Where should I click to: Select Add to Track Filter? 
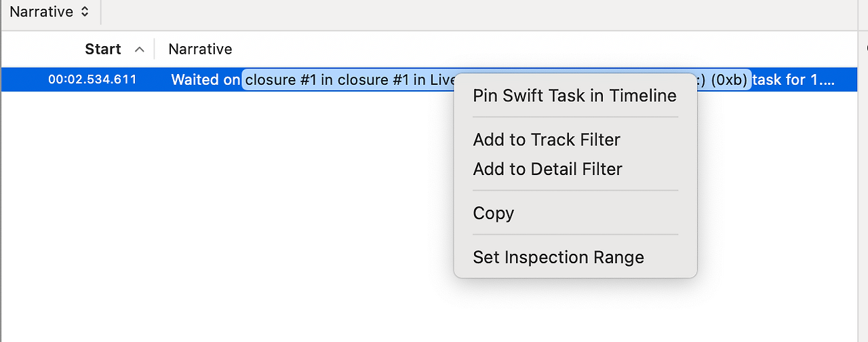click(547, 140)
